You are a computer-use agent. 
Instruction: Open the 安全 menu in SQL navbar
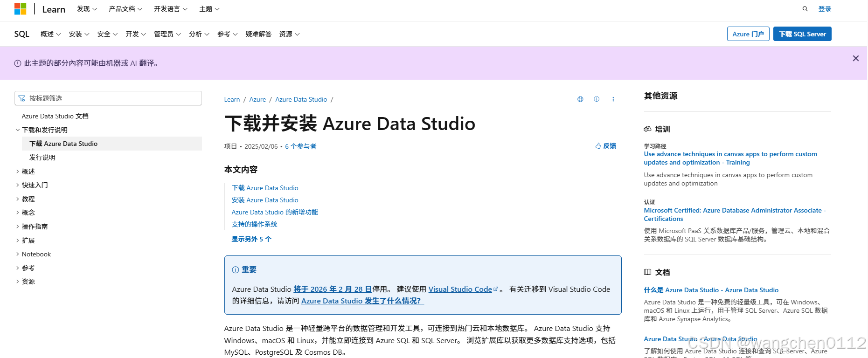tap(107, 34)
